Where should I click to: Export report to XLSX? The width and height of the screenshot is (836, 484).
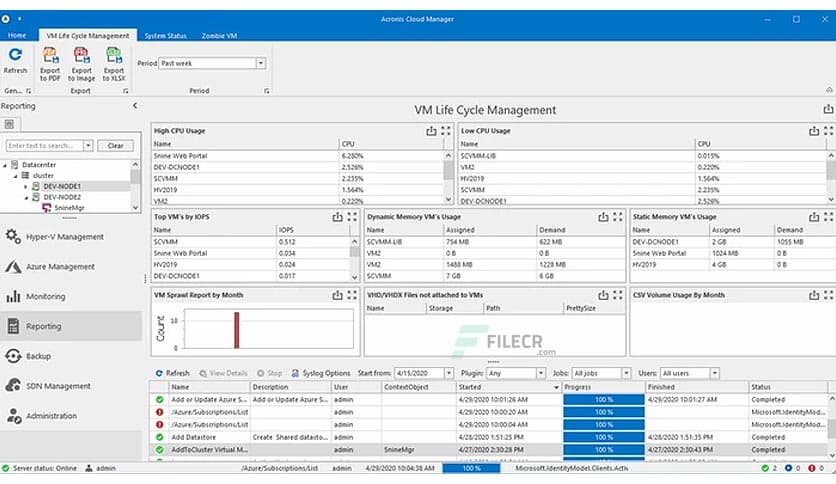click(x=114, y=64)
